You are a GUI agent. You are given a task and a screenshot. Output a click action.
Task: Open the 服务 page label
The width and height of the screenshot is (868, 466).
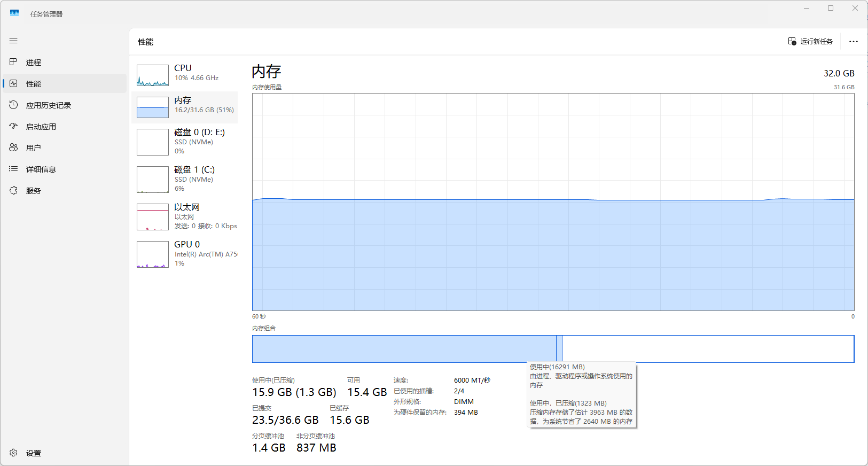[34, 191]
